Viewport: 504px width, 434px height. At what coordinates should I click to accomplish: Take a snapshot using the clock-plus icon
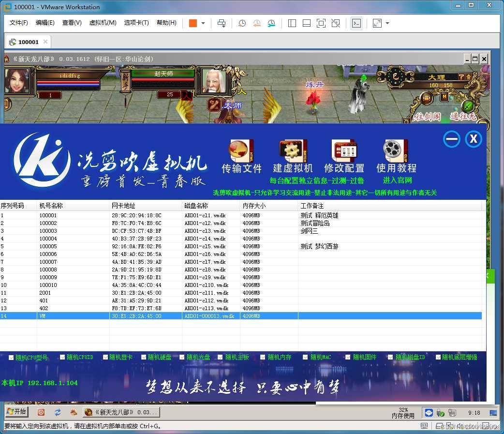242,23
